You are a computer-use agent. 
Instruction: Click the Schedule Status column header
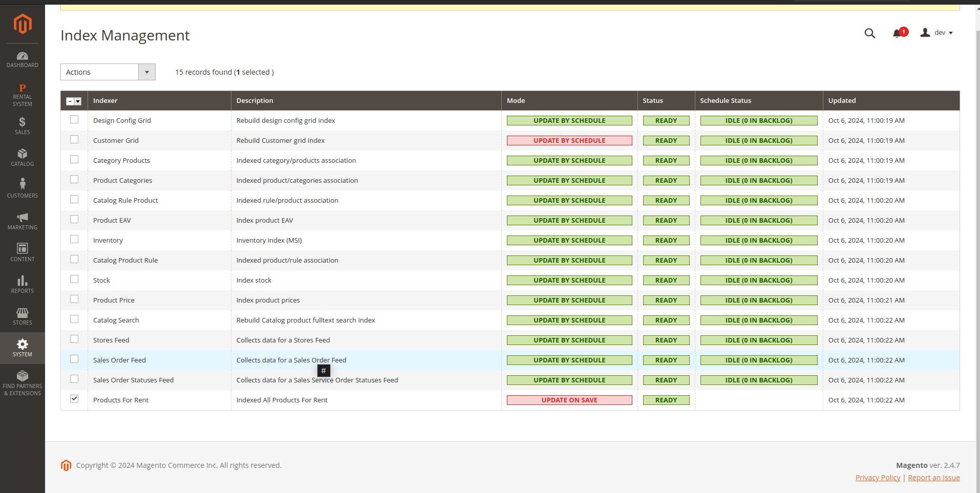[759, 101]
